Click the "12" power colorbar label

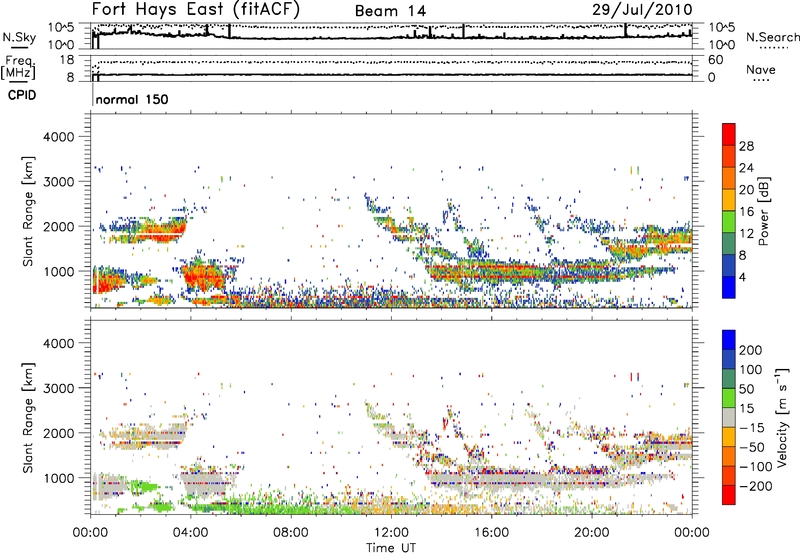pos(746,234)
